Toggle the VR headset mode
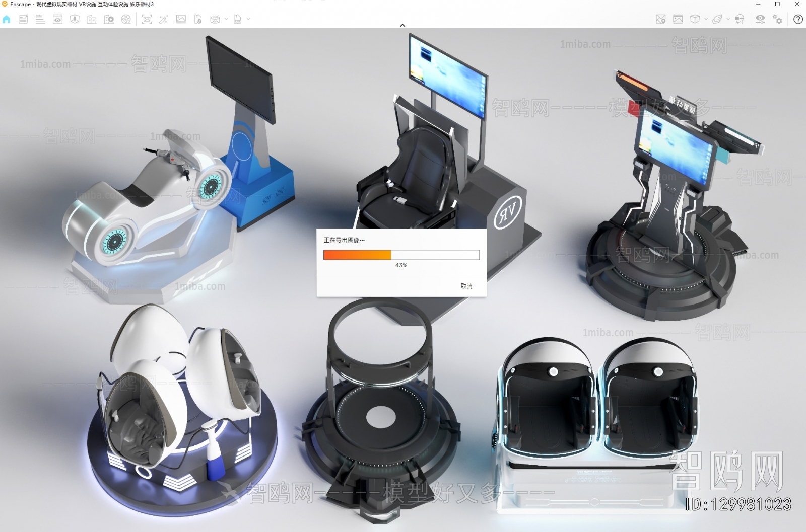 740,19
